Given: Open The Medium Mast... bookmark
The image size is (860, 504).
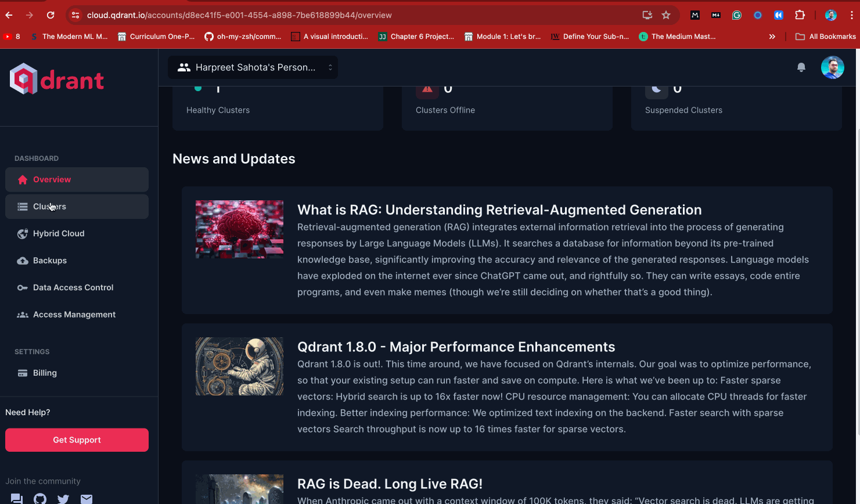Looking at the screenshot, I should pyautogui.click(x=677, y=37).
